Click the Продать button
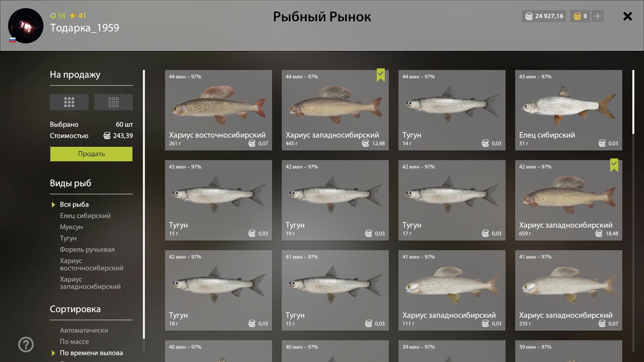Image resolution: width=644 pixels, height=362 pixels. [x=91, y=154]
